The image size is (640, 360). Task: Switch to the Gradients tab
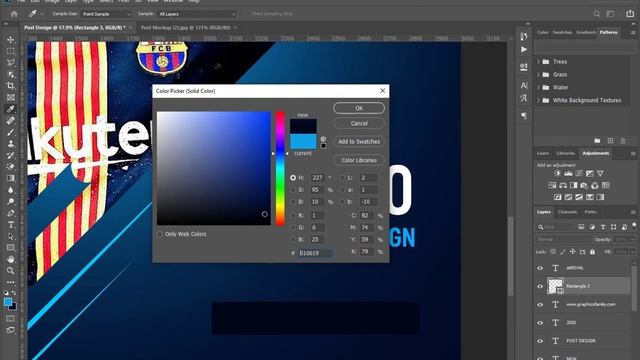586,32
